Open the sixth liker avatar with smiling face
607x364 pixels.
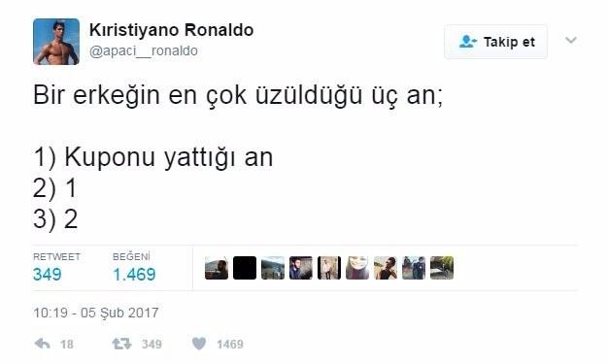(x=357, y=268)
